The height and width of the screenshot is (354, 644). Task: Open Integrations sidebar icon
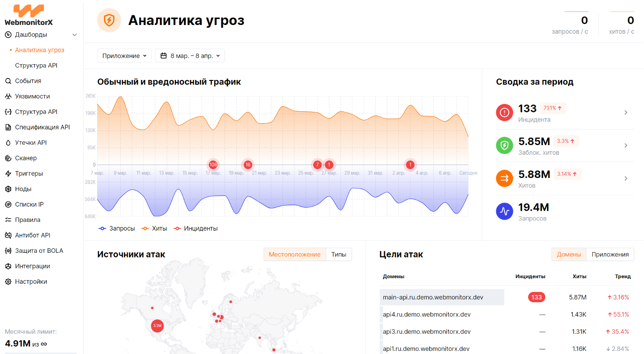coord(8,266)
